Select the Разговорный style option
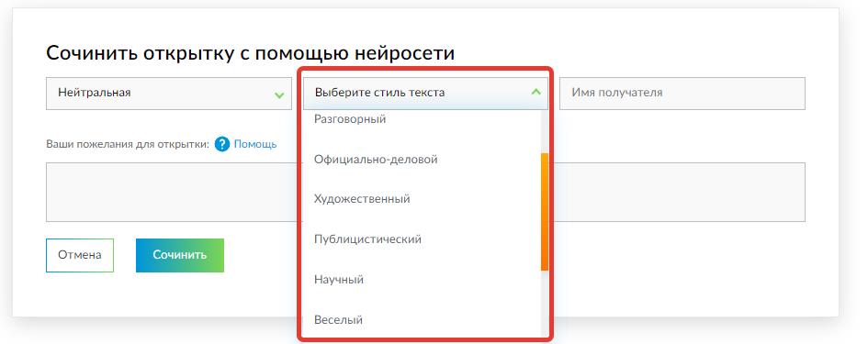 [x=350, y=119]
